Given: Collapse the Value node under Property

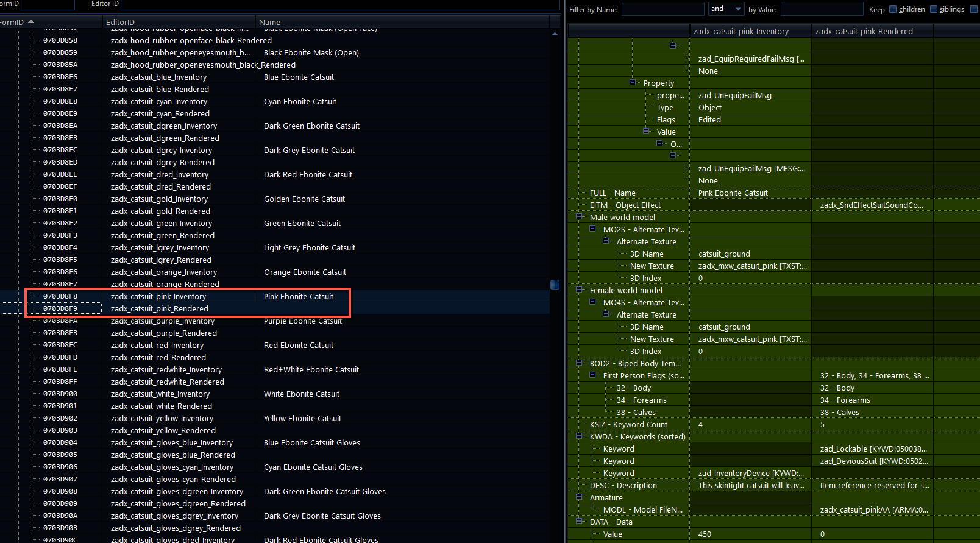Looking at the screenshot, I should [646, 131].
